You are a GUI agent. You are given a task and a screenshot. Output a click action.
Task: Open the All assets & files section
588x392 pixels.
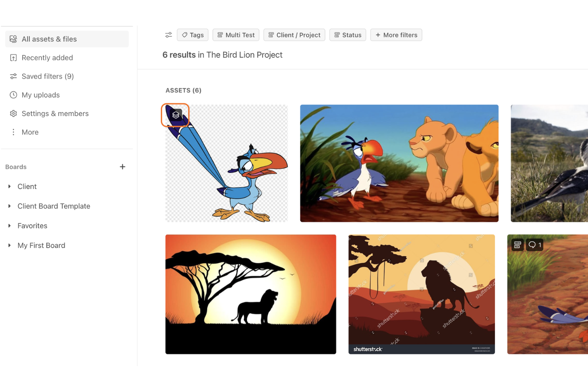point(49,39)
